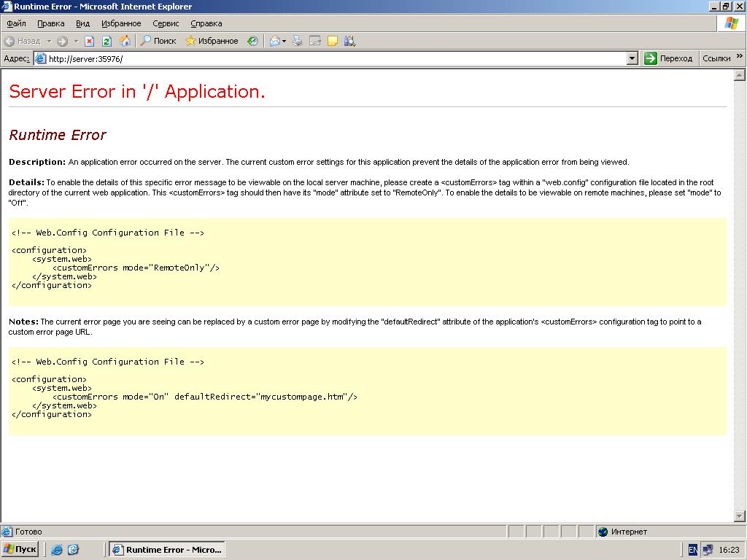Click the 16:23 clock in tray

[729, 550]
